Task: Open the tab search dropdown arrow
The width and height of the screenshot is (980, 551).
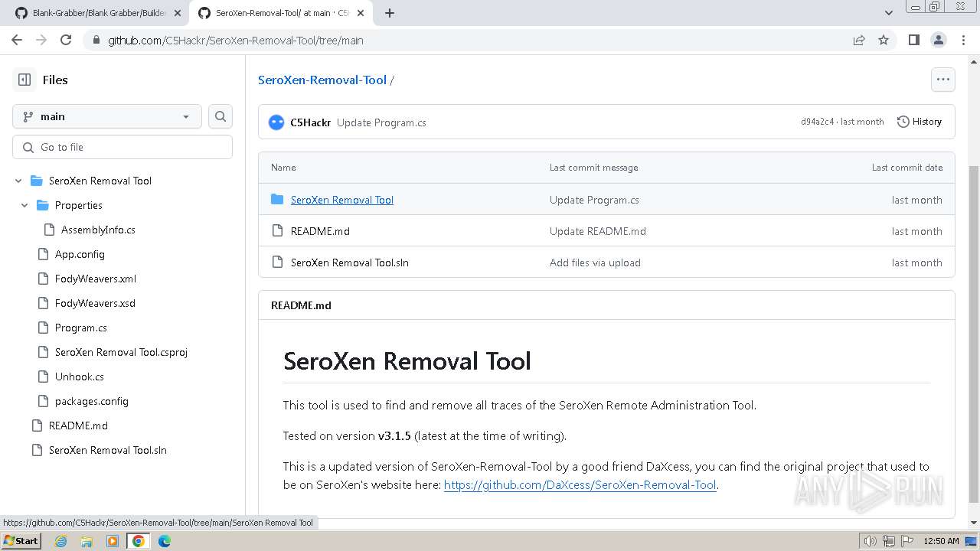Action: coord(888,13)
